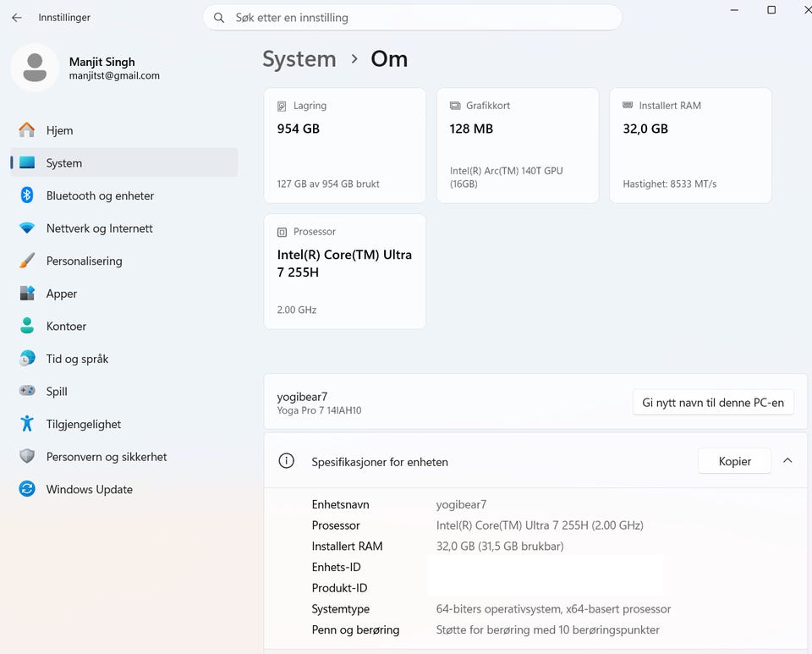Click the Systemtype row label
Screen dimensions: 812x654
pyautogui.click(x=340, y=609)
